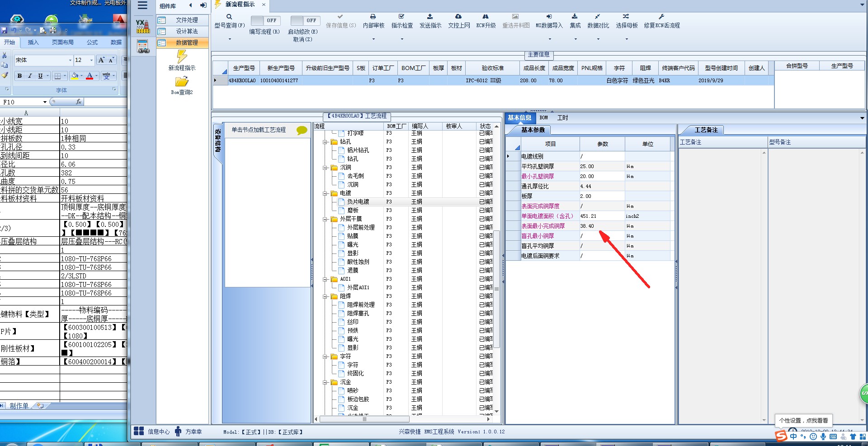The image size is (868, 446).
Task: Click the ECN升级 icon
Action: [x=486, y=17]
